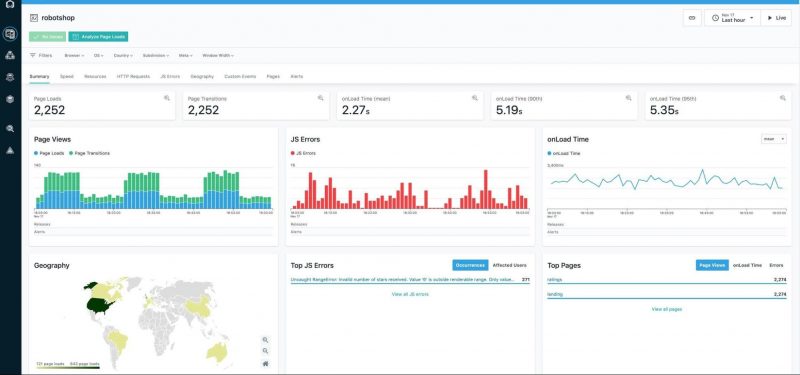Open the ratings page row
The width and height of the screenshot is (800, 375).
click(666, 280)
